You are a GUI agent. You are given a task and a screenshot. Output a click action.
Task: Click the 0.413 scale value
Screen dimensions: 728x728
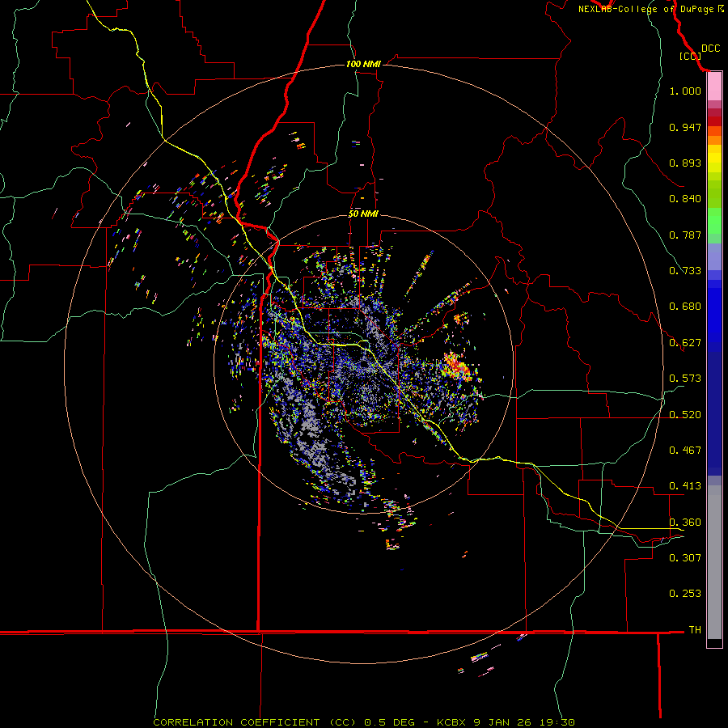point(685,486)
